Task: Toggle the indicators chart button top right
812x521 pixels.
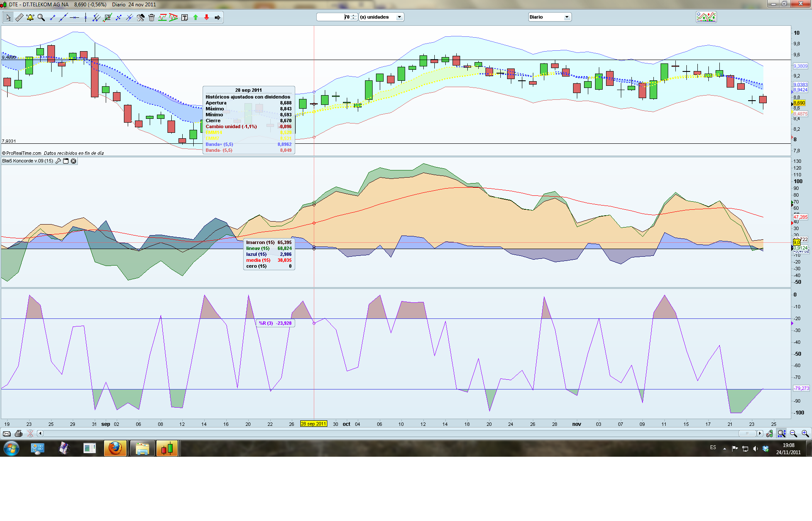Action: [706, 17]
